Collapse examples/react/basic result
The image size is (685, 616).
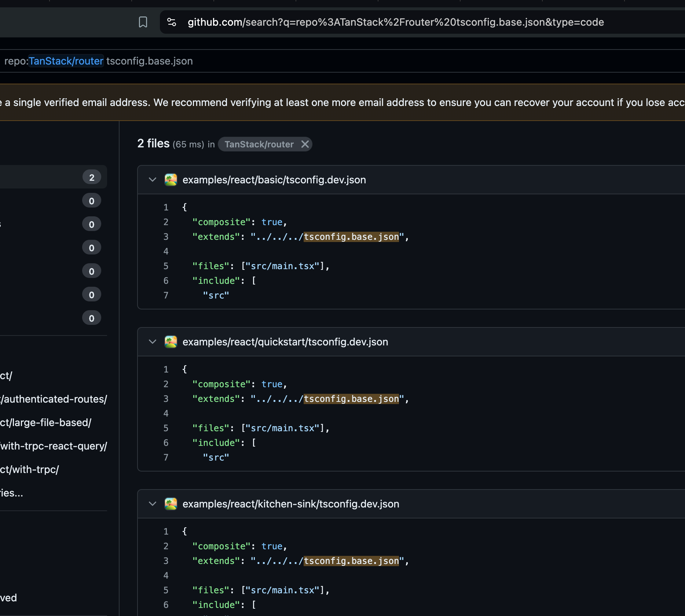tap(153, 180)
